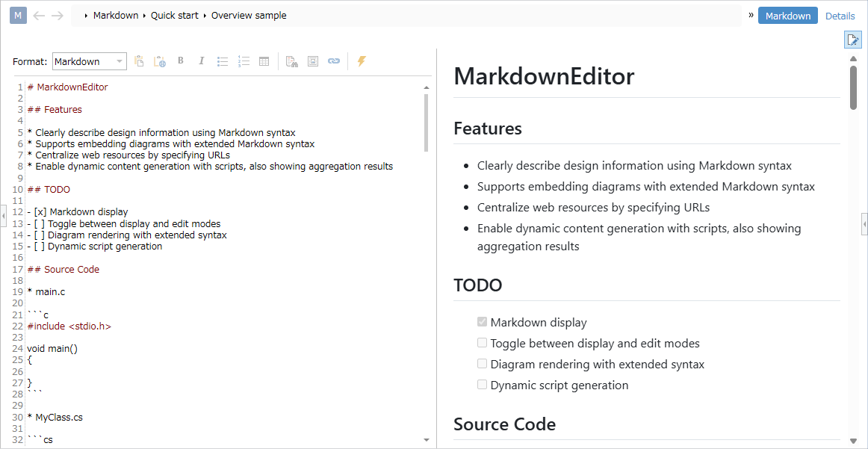Screen dimensions: 868x449
Task: Click the lightning bolt script icon
Action: pos(361,61)
